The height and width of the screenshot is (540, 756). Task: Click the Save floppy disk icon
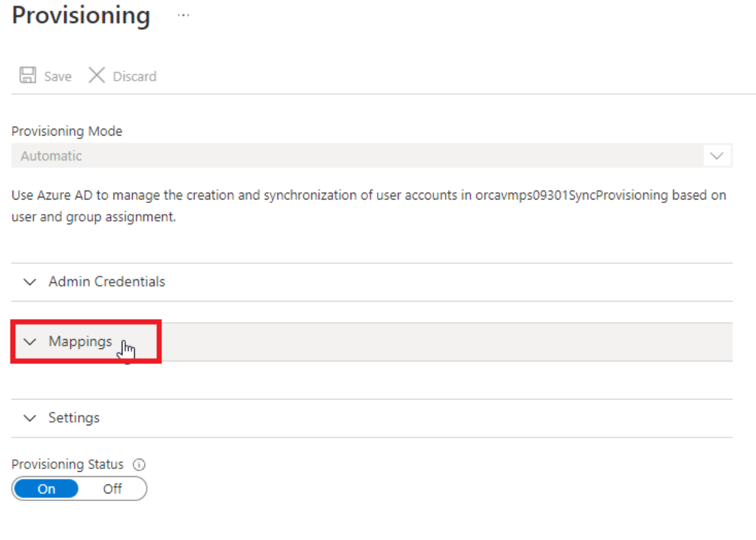28,75
